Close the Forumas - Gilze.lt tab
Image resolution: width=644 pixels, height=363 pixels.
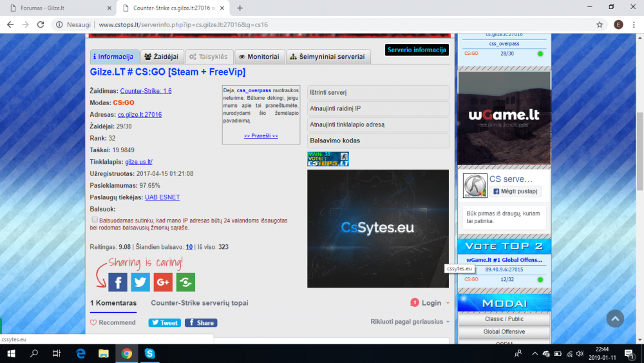(x=109, y=8)
